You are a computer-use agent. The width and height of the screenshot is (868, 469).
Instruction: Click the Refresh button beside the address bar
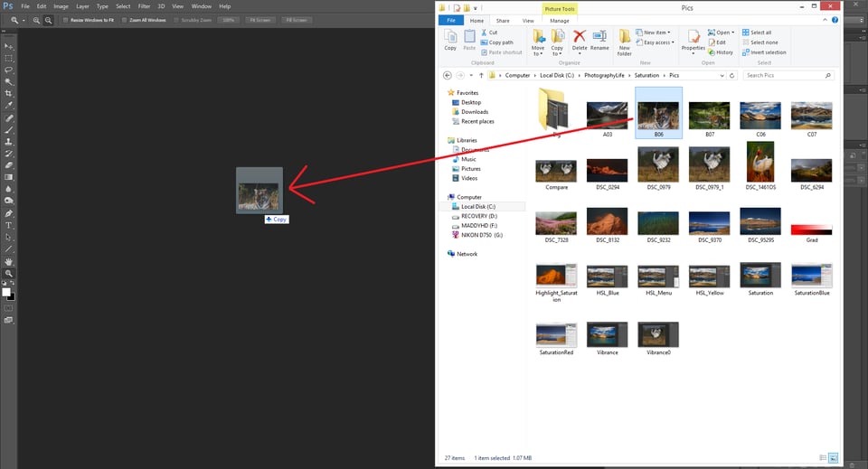pyautogui.click(x=731, y=75)
